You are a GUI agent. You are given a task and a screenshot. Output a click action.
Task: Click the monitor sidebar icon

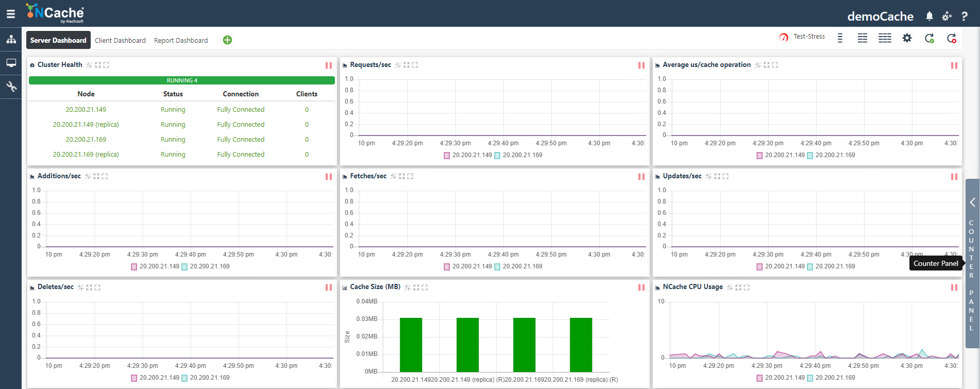(x=11, y=63)
